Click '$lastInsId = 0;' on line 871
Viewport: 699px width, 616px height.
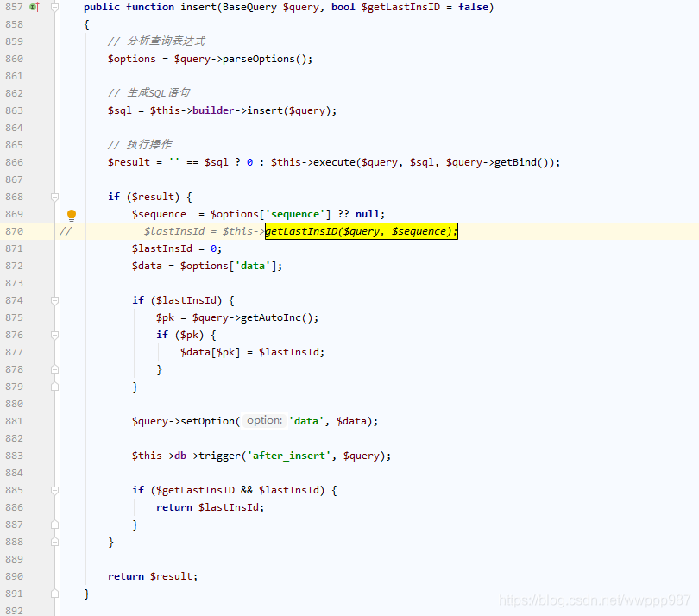click(177, 248)
